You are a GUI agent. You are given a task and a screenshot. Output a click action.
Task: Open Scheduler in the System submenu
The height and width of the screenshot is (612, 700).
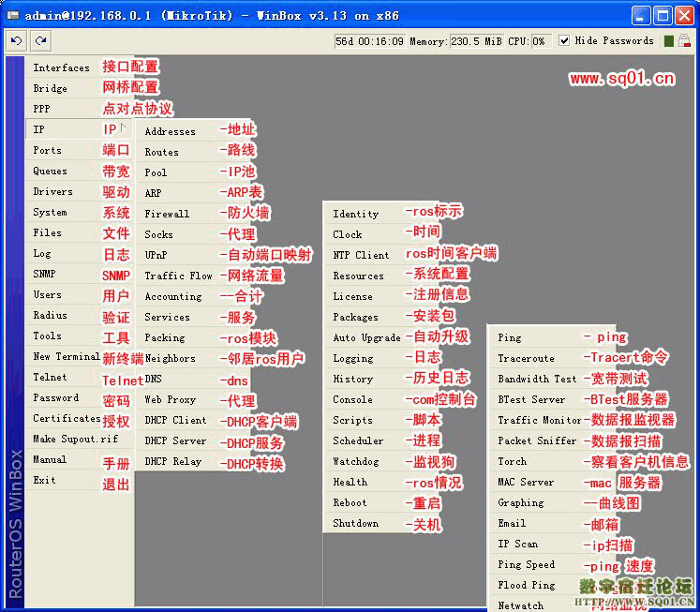[x=382, y=440]
